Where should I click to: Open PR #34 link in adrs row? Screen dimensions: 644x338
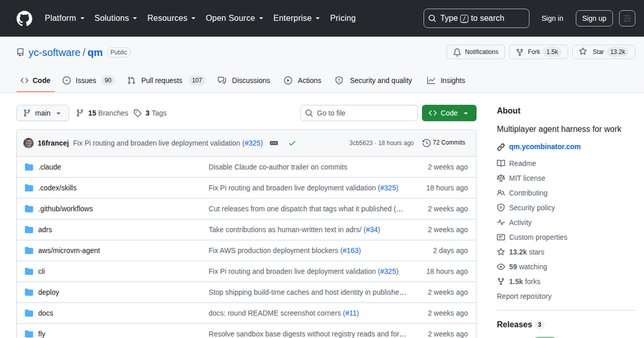(371, 230)
